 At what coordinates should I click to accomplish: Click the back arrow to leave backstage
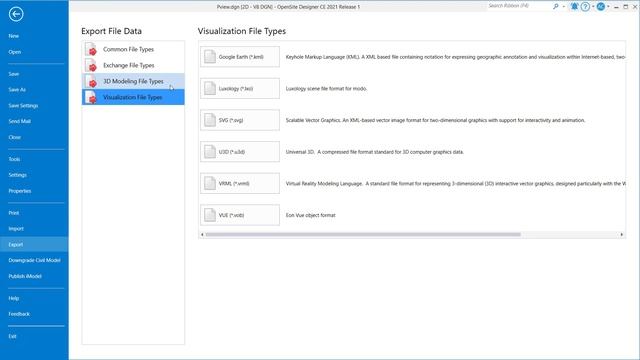click(16, 14)
